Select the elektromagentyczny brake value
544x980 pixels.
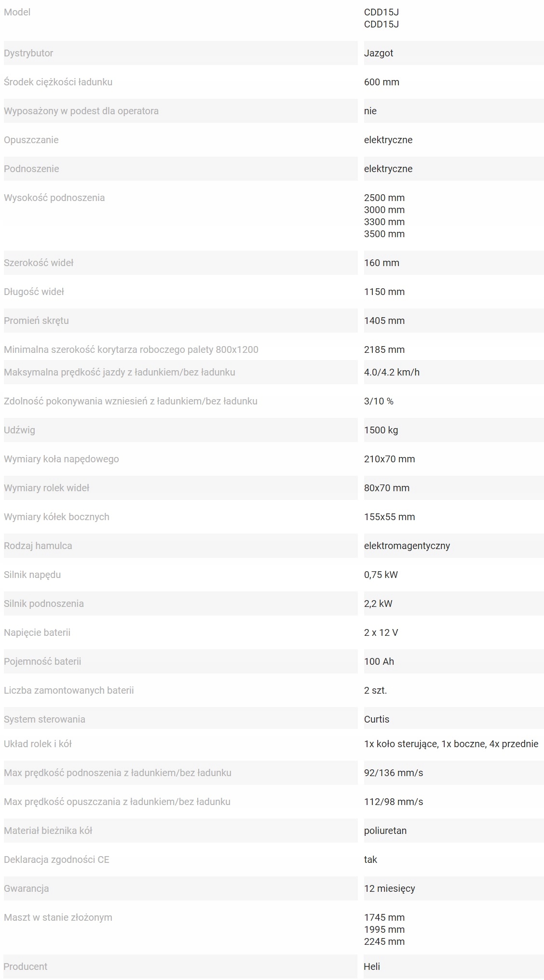pos(407,546)
